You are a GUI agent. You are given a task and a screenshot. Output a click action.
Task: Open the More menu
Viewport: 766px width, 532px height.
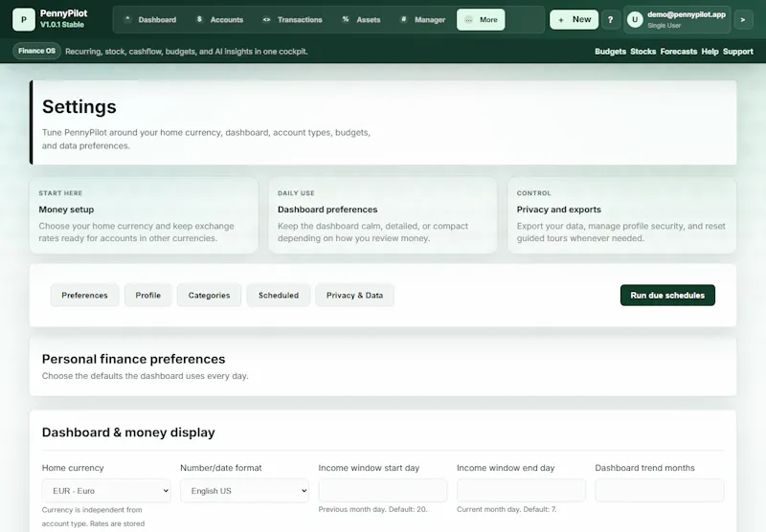pos(481,19)
